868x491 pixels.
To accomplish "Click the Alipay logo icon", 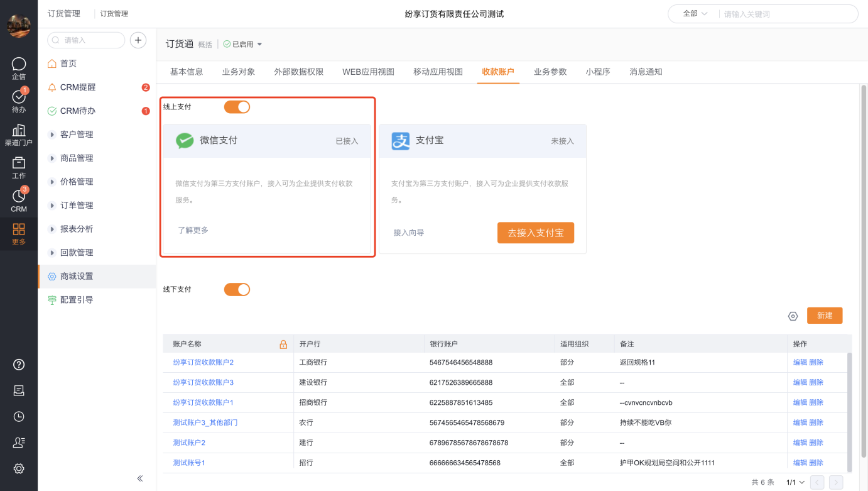I will [401, 141].
